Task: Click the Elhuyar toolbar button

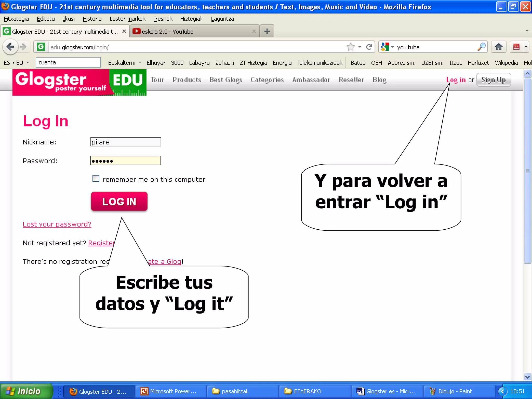Action: [156, 63]
